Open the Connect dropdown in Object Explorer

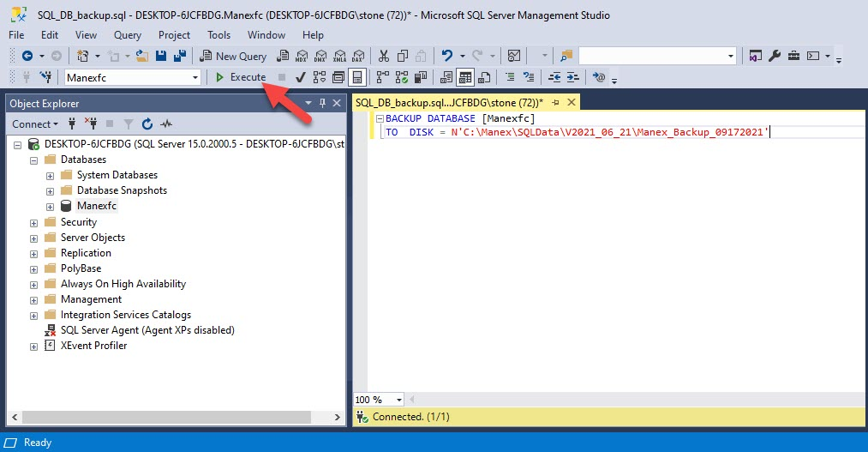(x=35, y=124)
